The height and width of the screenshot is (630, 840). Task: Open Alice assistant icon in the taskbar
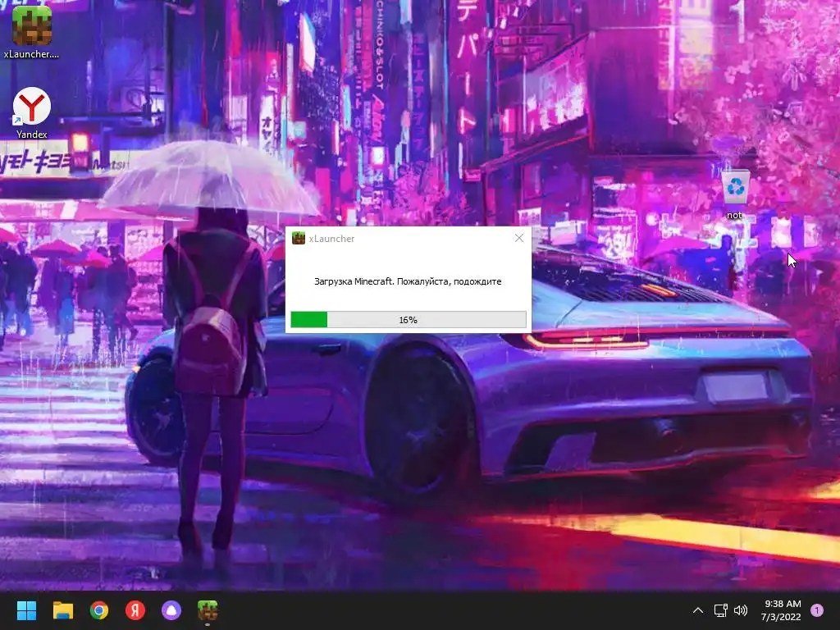point(171,610)
